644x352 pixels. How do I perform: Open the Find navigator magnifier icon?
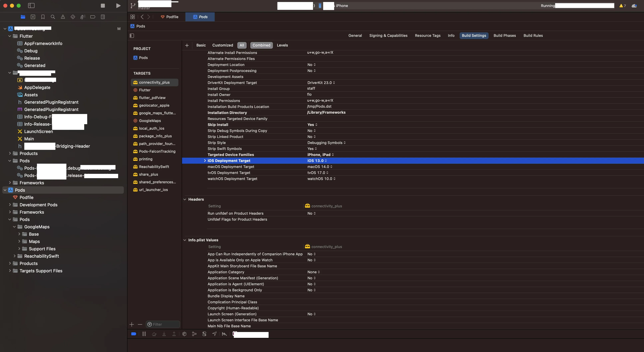(53, 17)
